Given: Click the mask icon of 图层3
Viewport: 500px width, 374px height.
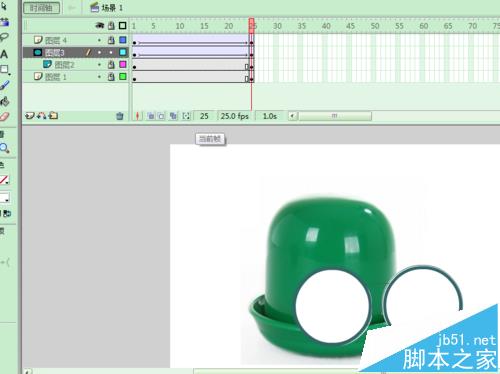Looking at the screenshot, I should [38, 52].
